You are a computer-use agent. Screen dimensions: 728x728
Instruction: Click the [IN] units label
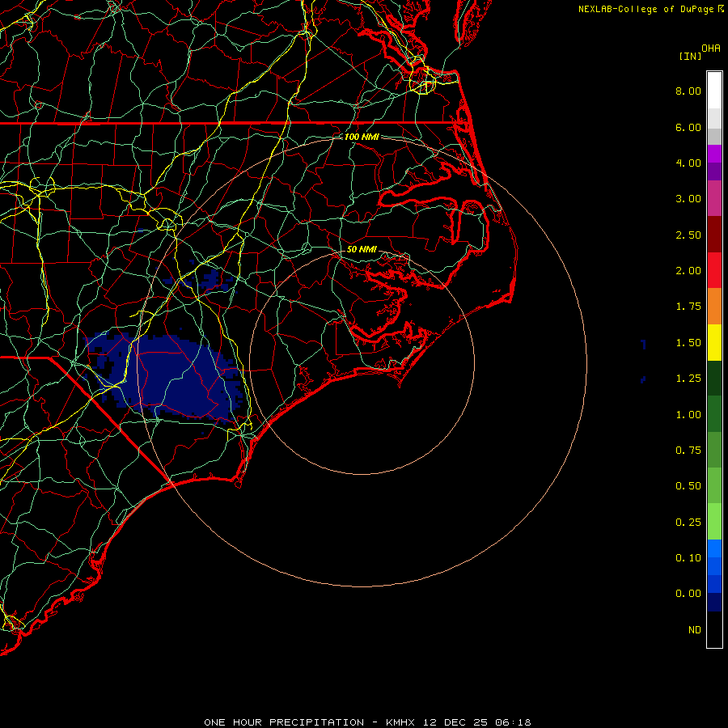pos(690,56)
